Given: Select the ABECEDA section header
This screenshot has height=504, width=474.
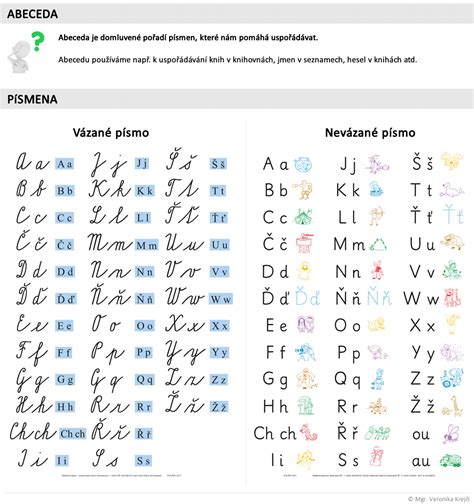Looking at the screenshot, I should click(33, 14).
